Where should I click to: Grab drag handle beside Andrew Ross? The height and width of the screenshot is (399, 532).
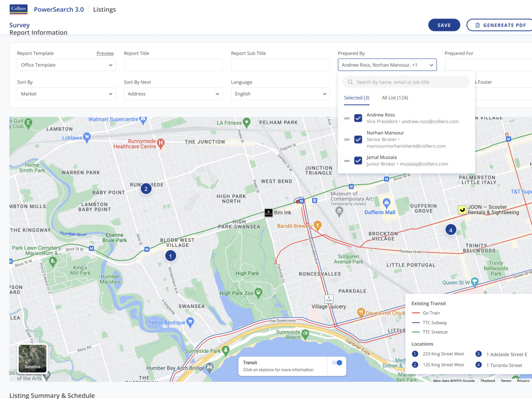point(347,119)
